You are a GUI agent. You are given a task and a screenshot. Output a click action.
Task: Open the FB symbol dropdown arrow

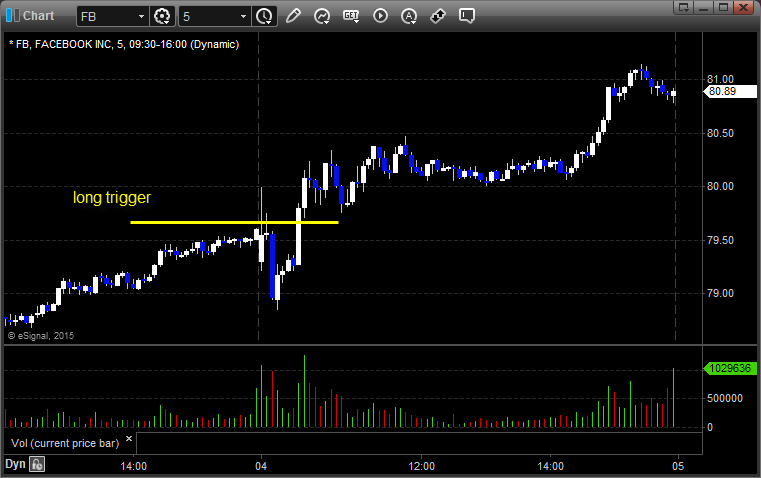[141, 16]
